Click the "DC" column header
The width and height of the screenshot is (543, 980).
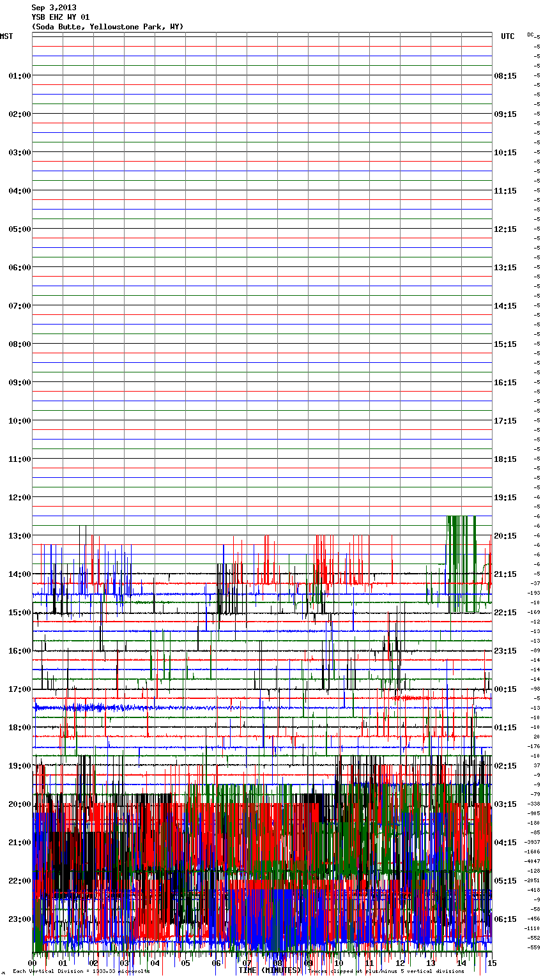(x=531, y=34)
